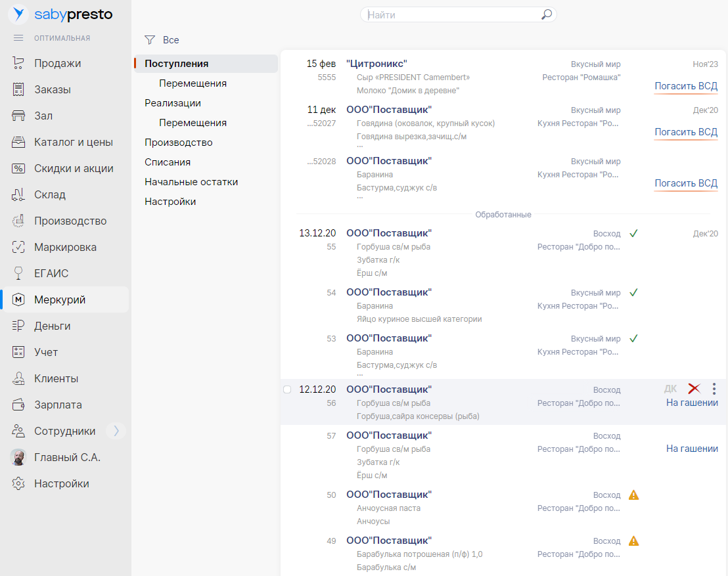Click the Маркировка sidebar icon

pyautogui.click(x=18, y=247)
